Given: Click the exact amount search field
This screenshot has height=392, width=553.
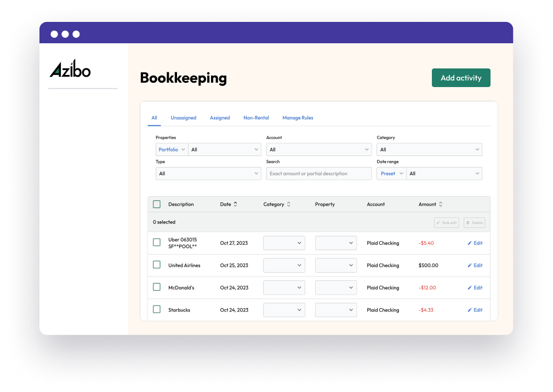Looking at the screenshot, I should pos(318,173).
